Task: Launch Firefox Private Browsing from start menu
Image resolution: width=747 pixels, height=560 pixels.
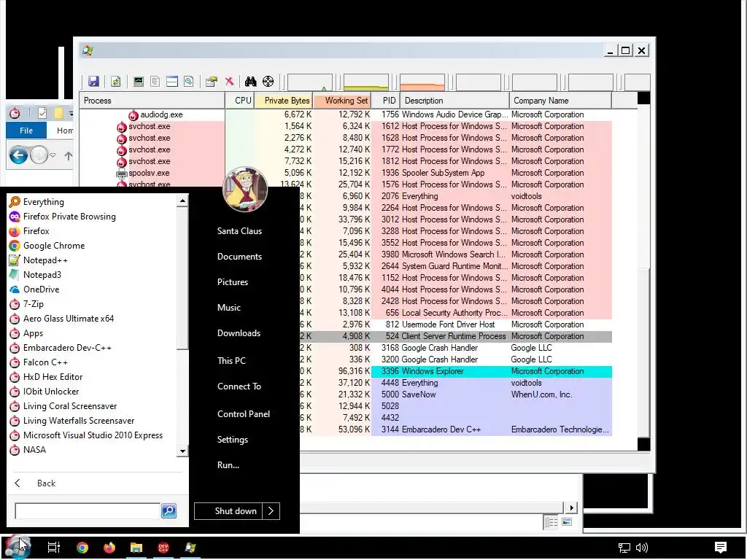Action: (93, 217)
